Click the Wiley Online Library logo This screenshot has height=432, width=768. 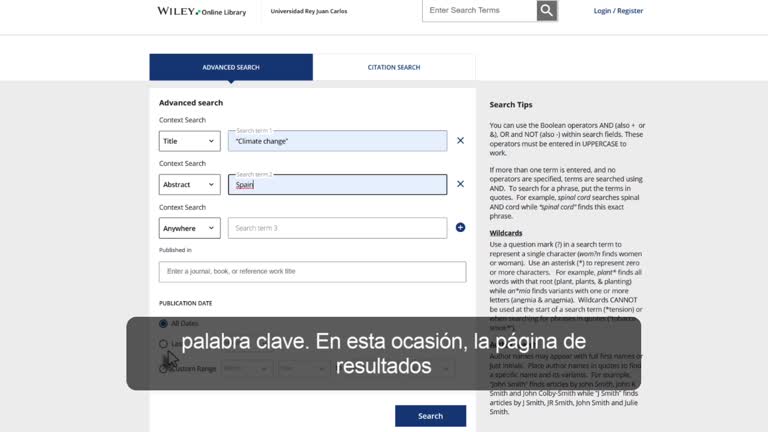(x=201, y=11)
